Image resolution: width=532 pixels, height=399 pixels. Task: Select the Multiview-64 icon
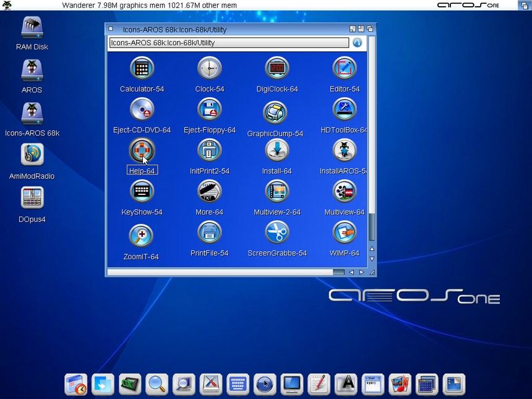point(345,191)
